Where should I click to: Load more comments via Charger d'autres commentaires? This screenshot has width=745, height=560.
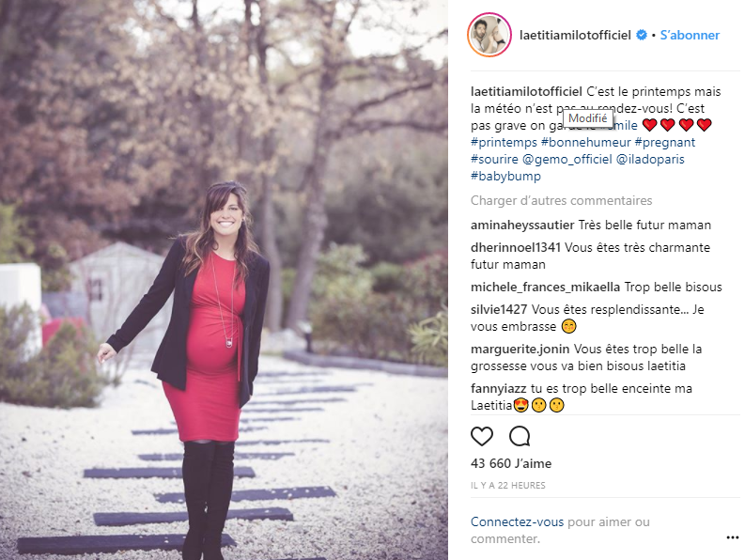561,201
